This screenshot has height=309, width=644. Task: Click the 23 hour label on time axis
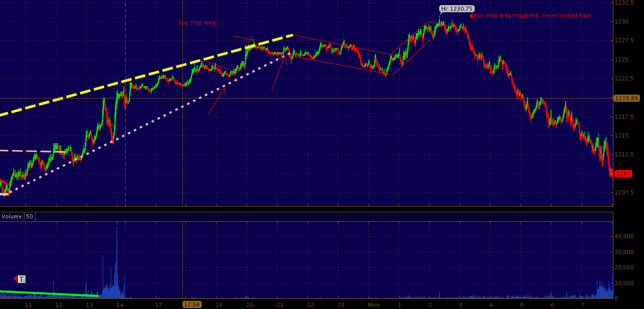click(341, 305)
